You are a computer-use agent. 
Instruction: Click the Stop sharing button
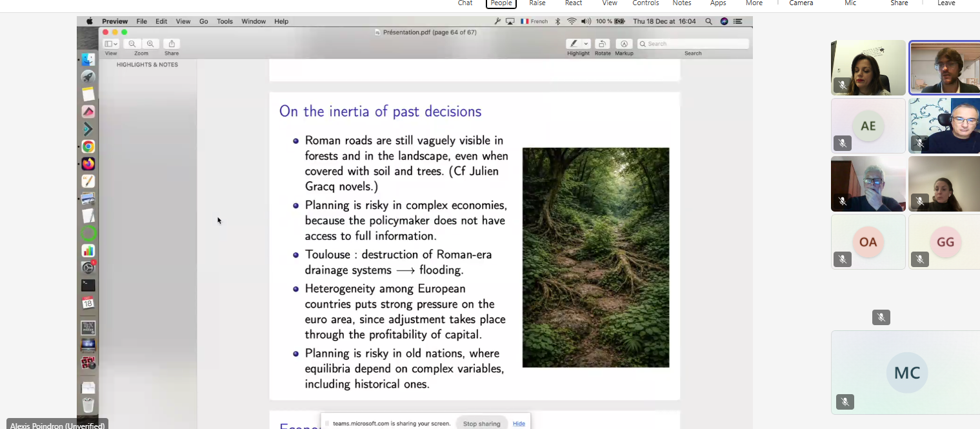pos(481,424)
